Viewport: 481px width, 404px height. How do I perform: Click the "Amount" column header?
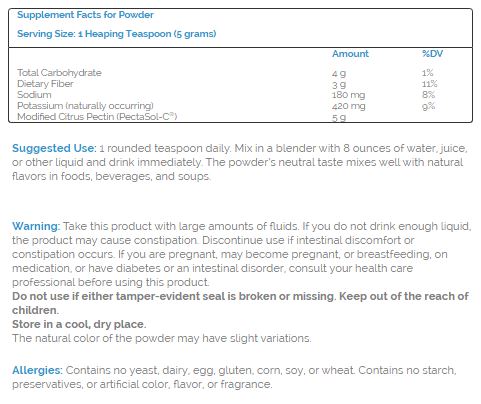(x=350, y=54)
